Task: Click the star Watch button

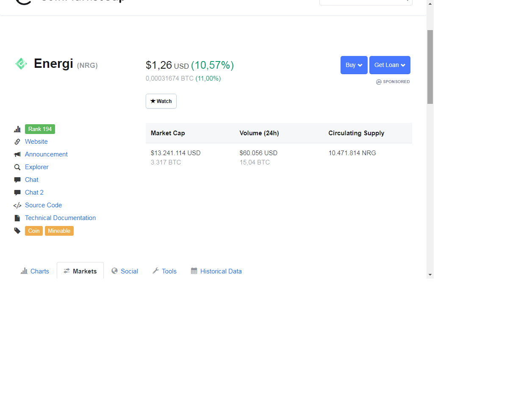Action: [161, 101]
